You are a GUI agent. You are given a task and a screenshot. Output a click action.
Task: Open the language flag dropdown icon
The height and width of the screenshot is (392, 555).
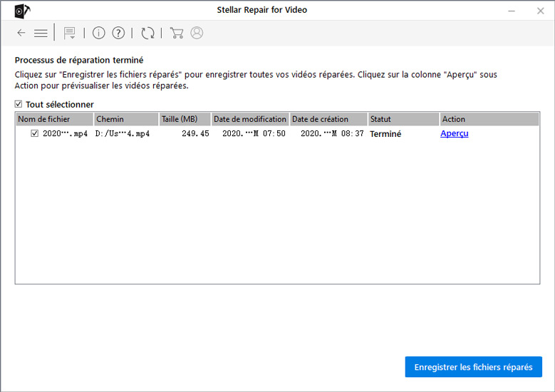tap(69, 33)
